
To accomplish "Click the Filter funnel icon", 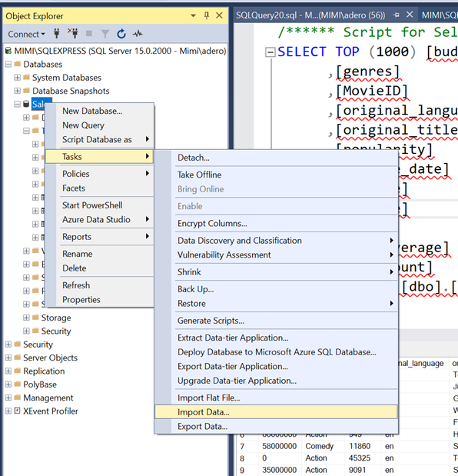I will [x=105, y=34].
